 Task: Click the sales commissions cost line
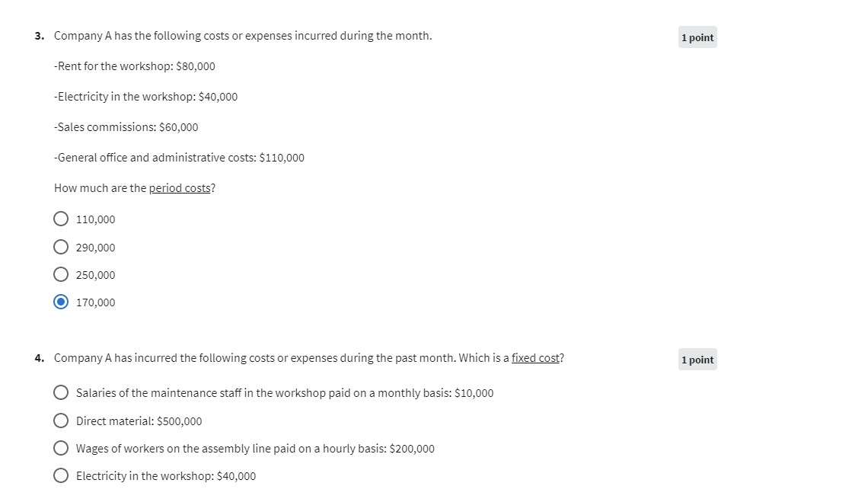pyautogui.click(x=126, y=126)
